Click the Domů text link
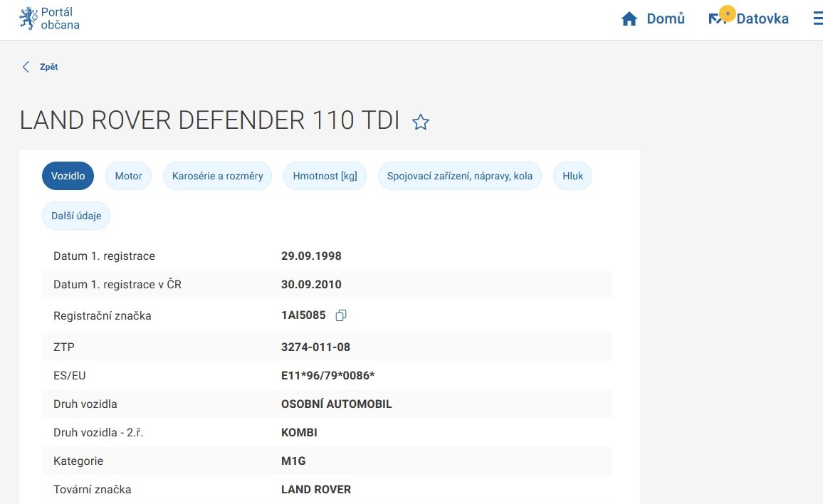Image resolution: width=823 pixels, height=504 pixels. point(665,19)
